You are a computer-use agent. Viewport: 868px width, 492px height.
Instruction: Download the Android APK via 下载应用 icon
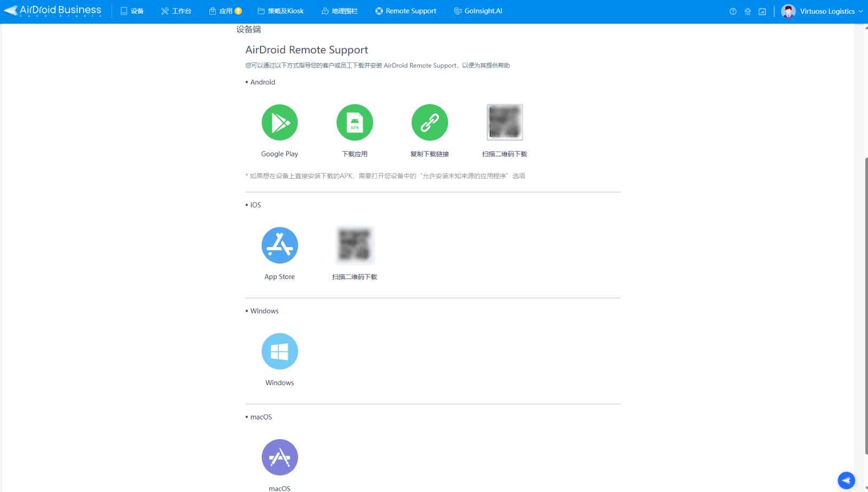[355, 122]
